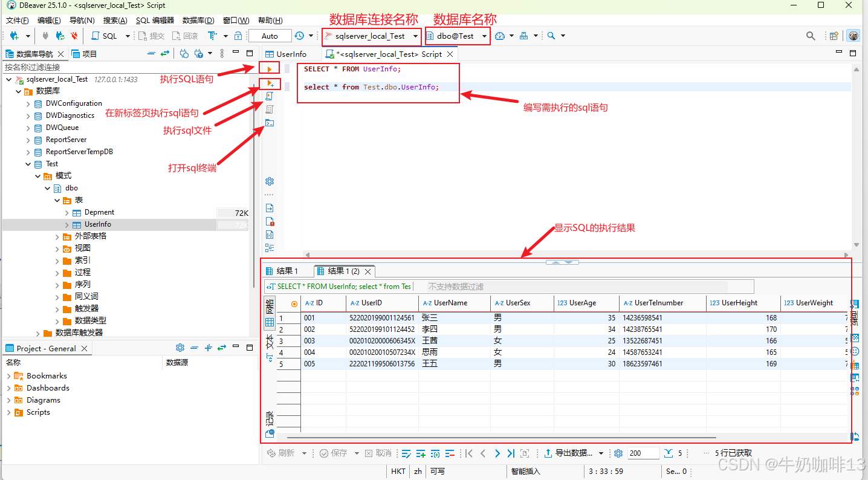Run the SQL script file icon

270,96
